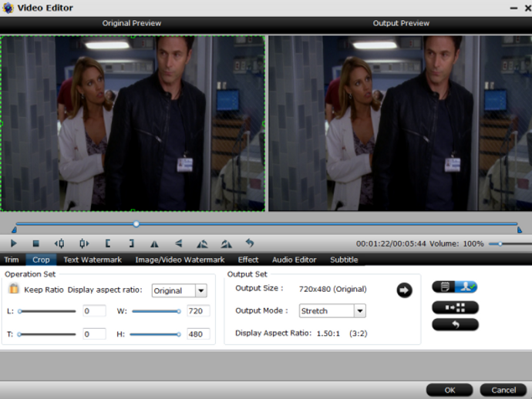532x399 pixels.
Task: Click the playback position handle on seek bar
Action: click(136, 223)
